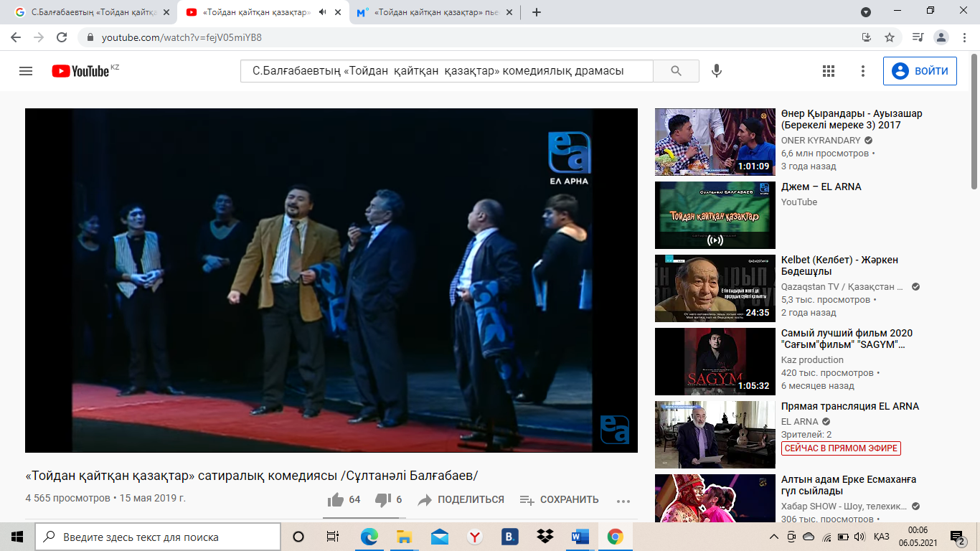980x551 pixels.
Task: Click the install app icon in address bar
Action: point(867,37)
